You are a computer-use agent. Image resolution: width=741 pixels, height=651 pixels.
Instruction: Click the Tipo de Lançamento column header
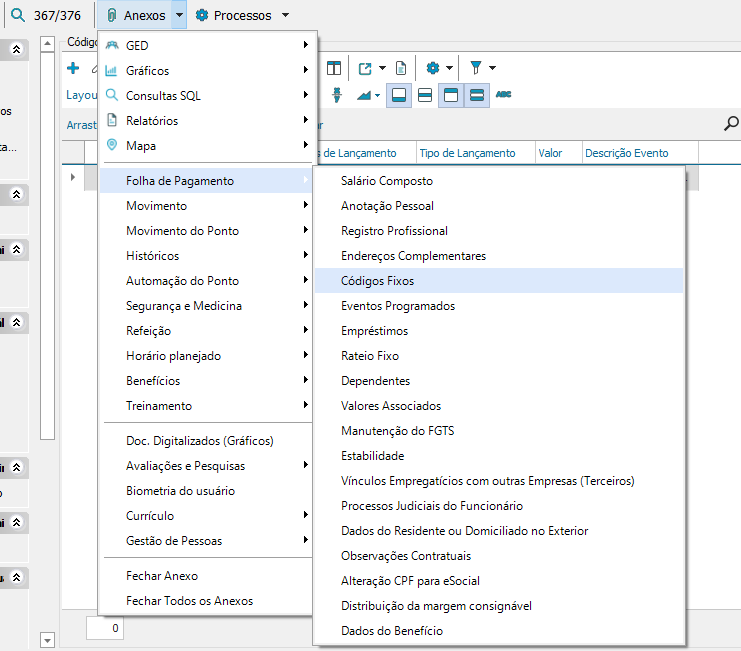pos(467,153)
